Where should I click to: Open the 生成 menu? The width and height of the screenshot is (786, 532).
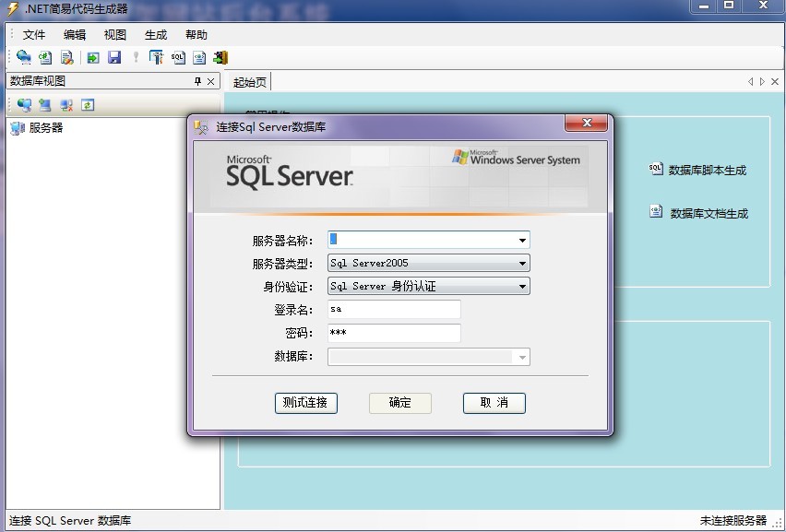pyautogui.click(x=156, y=35)
